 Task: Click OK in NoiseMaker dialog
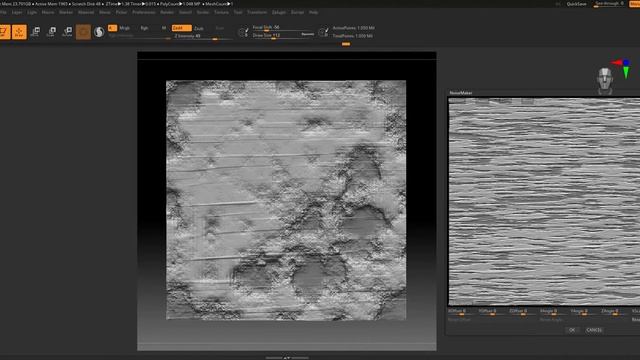point(572,330)
